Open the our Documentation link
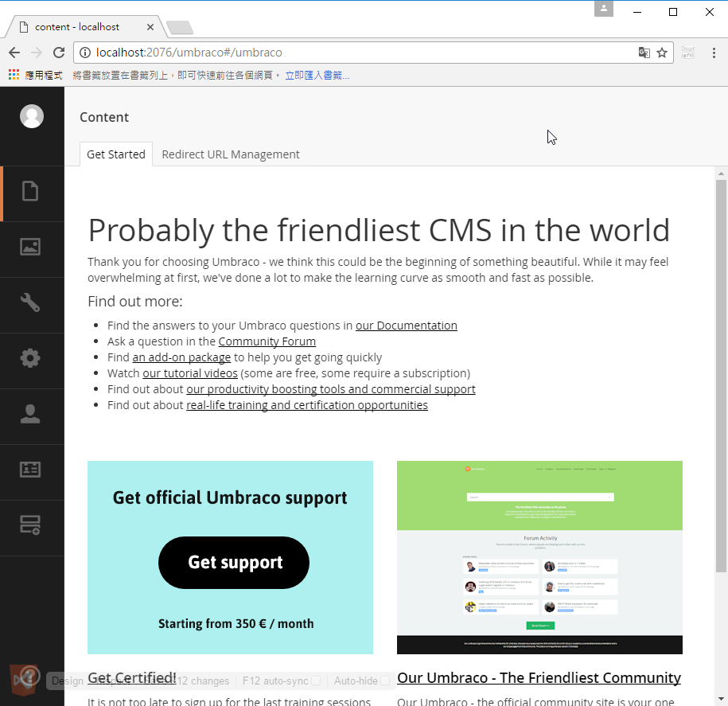 point(407,326)
